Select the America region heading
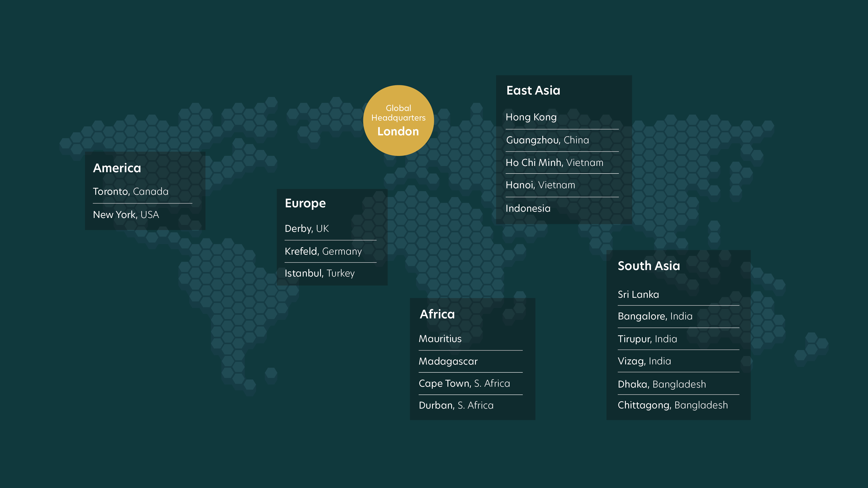This screenshot has width=868, height=488. [x=117, y=168]
